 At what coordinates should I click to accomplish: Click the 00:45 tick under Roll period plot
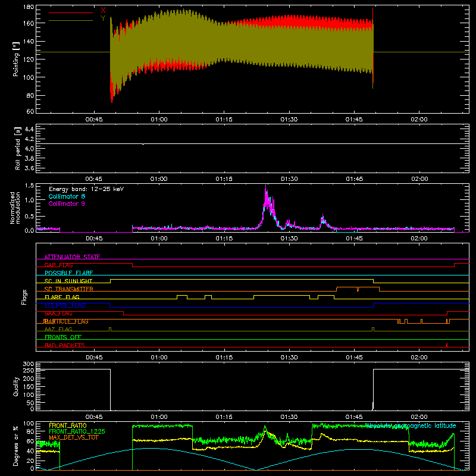94,179
